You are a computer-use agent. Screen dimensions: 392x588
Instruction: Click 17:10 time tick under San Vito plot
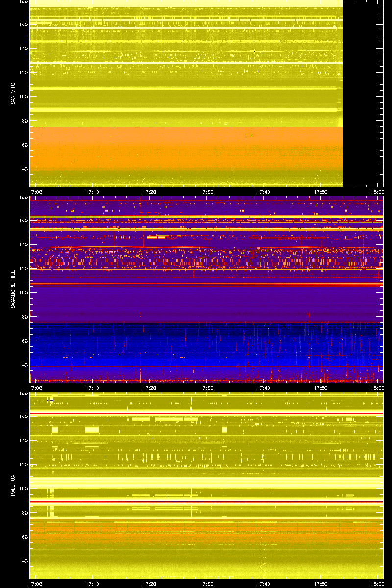pos(93,192)
